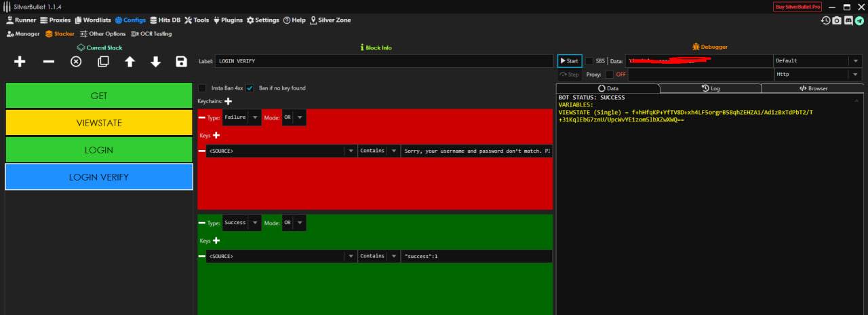868x315 pixels.
Task: Save config with floppy disk icon
Action: [181, 62]
